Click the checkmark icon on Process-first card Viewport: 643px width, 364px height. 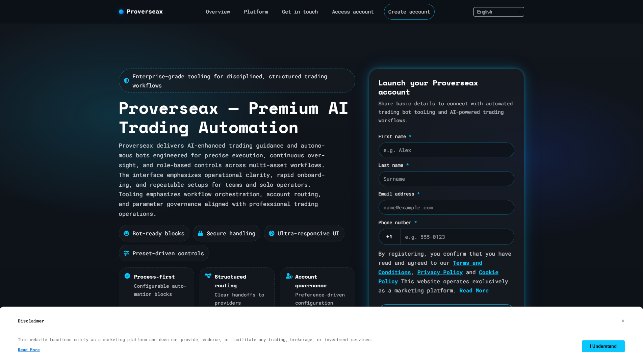pos(127,276)
